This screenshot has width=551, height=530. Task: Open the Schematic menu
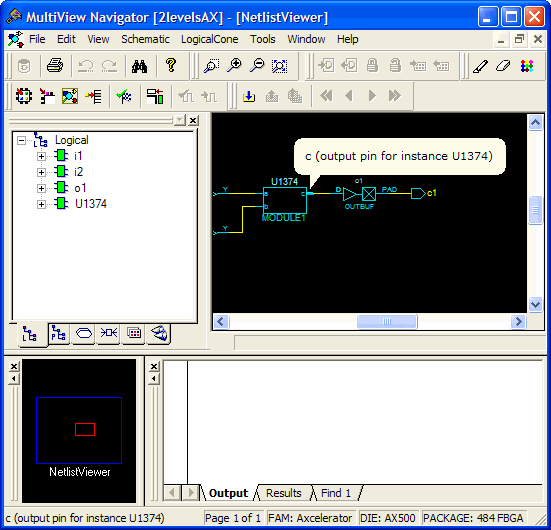[145, 39]
